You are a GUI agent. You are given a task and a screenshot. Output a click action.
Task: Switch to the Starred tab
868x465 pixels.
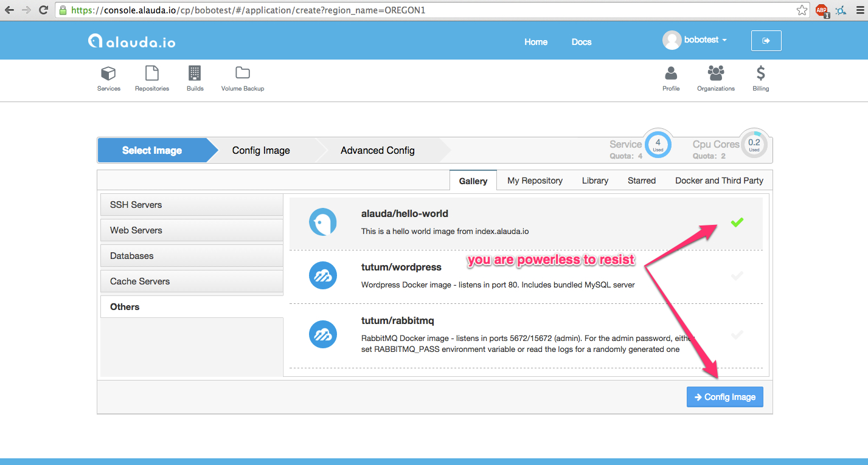tap(642, 181)
